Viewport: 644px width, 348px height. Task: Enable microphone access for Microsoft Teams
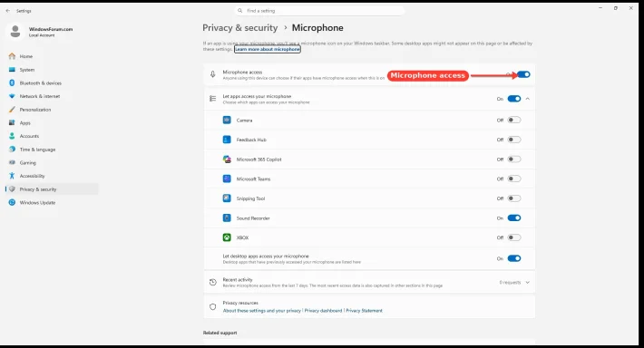(x=514, y=179)
